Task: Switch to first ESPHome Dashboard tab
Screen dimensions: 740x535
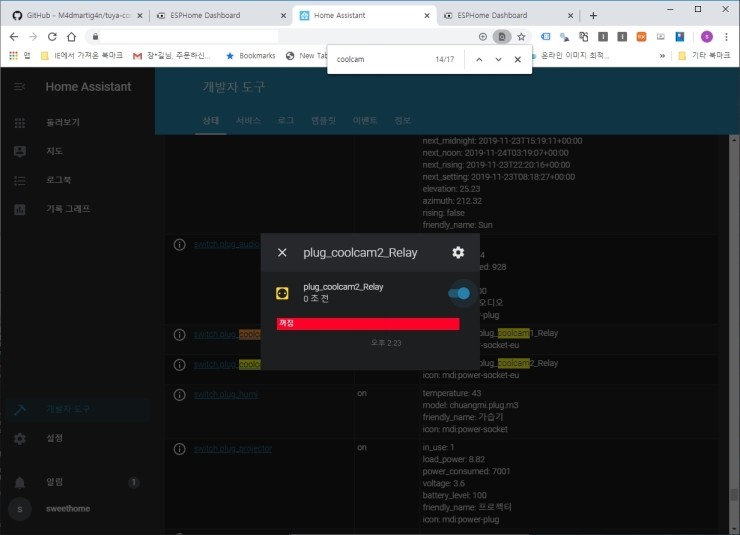Action: [x=220, y=16]
